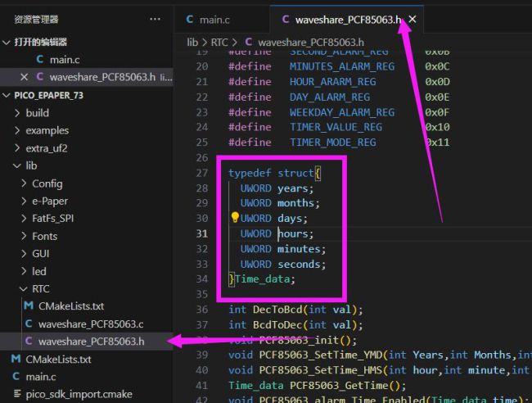Screen dimensions: 532x403
Task: Click DAY_ALARM_REG macro name
Action: [x=330, y=97]
